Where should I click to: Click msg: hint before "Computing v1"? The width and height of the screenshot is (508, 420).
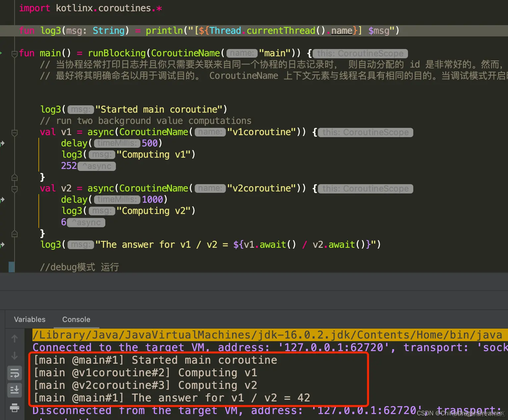pyautogui.click(x=102, y=155)
